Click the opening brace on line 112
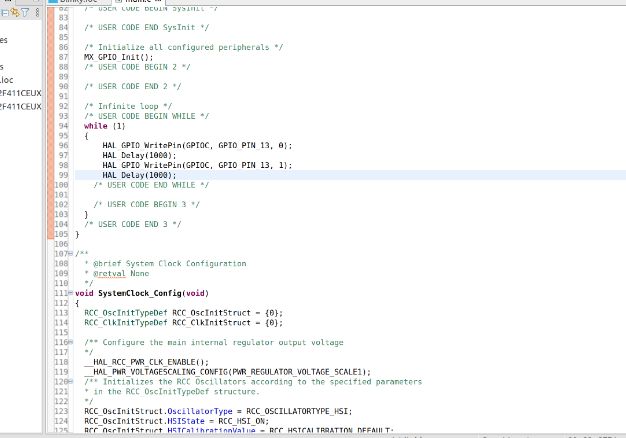The image size is (626, 438). click(x=77, y=303)
